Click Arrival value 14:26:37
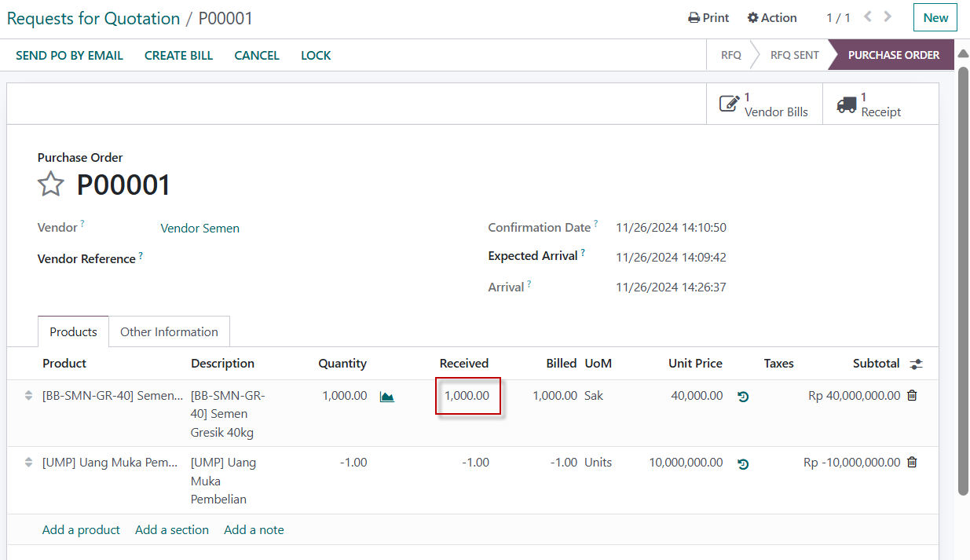Viewport: 970px width, 560px height. coord(671,287)
